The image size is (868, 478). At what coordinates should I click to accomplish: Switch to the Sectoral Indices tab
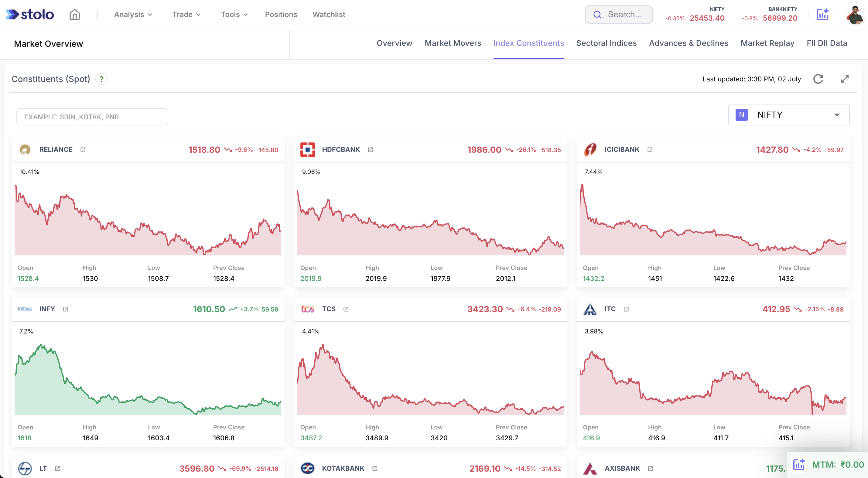click(606, 43)
